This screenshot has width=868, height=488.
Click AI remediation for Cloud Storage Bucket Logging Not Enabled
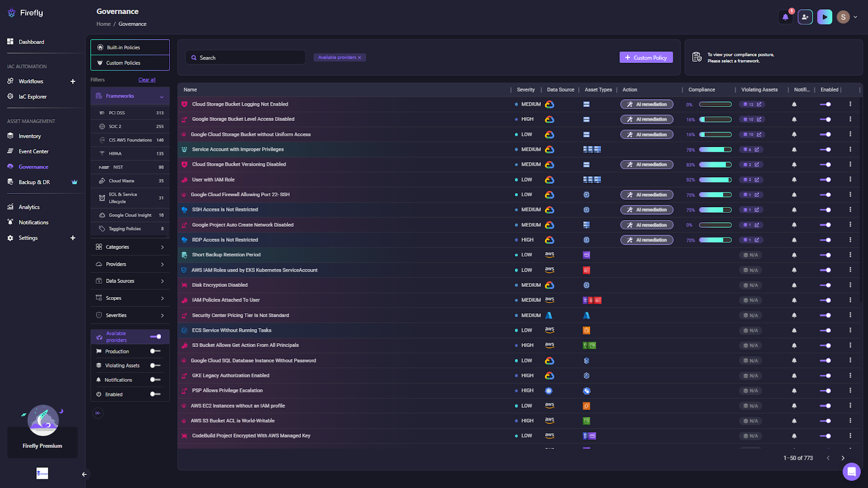coord(647,104)
